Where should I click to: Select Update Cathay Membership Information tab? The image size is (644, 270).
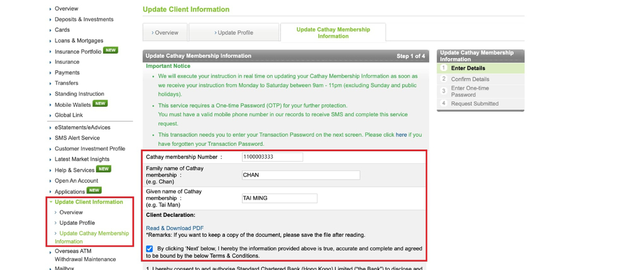(333, 33)
